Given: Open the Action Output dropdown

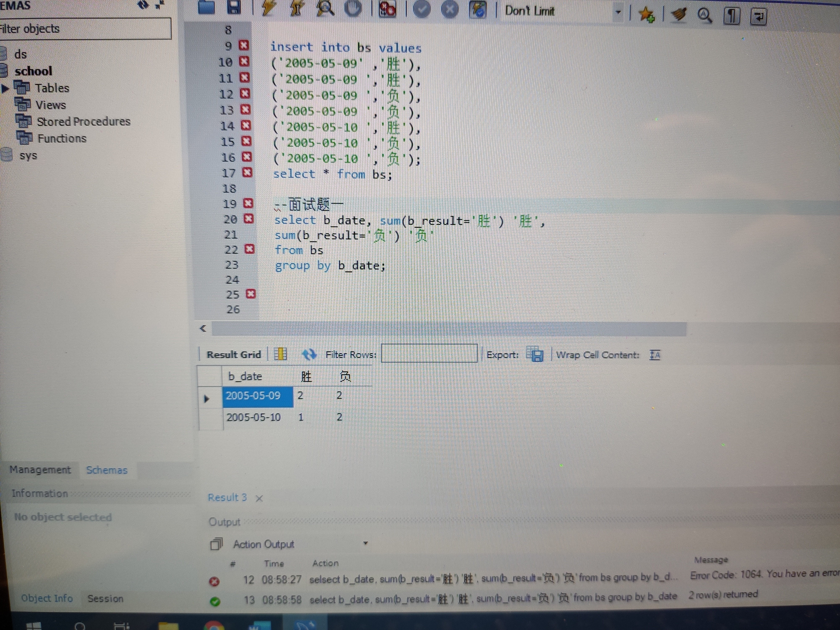Looking at the screenshot, I should (365, 543).
